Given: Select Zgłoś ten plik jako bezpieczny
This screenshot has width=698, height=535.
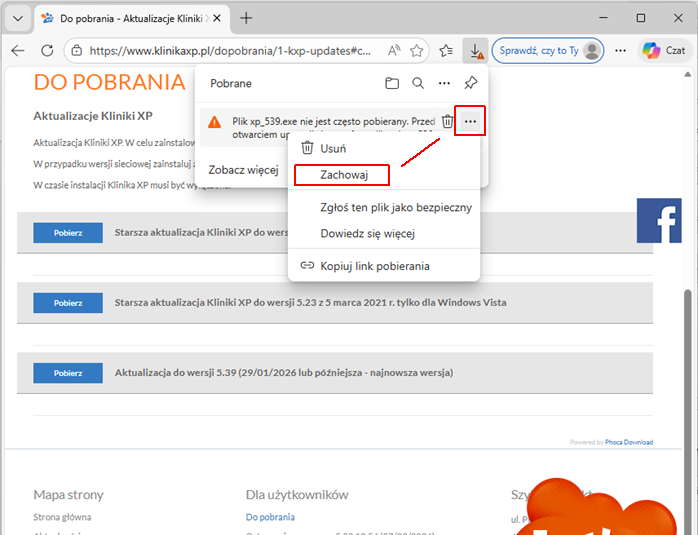Looking at the screenshot, I should pyautogui.click(x=395, y=208).
